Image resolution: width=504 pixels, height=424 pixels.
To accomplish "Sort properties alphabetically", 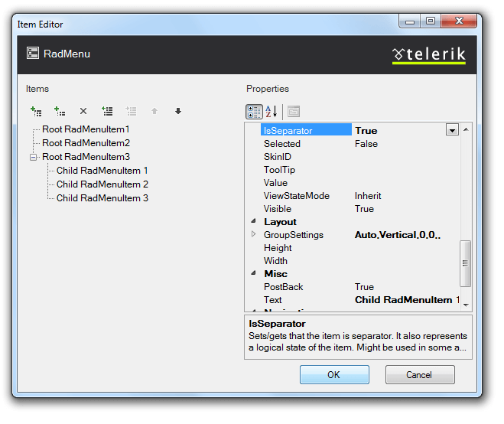I will click(272, 112).
